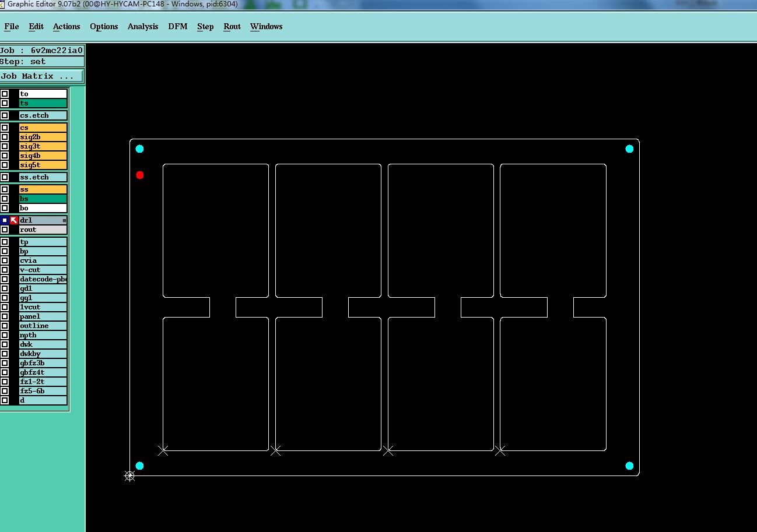Open the Analysis menu
Screen dimensions: 757x532
(143, 26)
